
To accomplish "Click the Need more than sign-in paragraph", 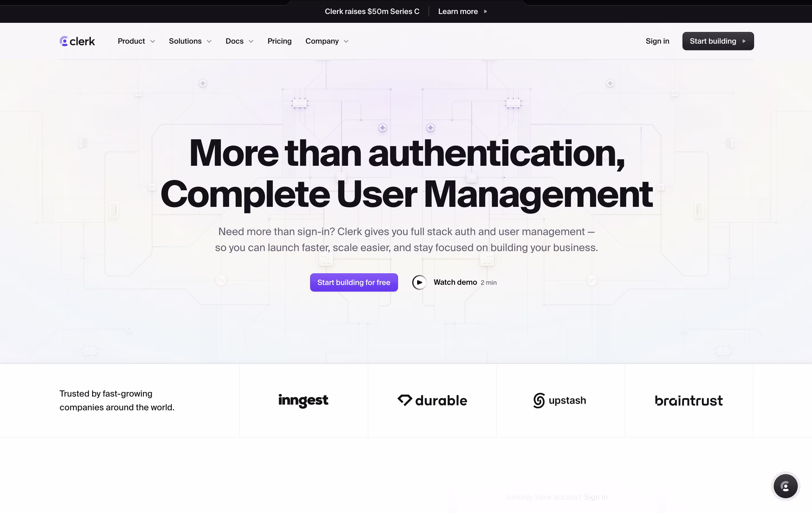I will tap(406, 239).
